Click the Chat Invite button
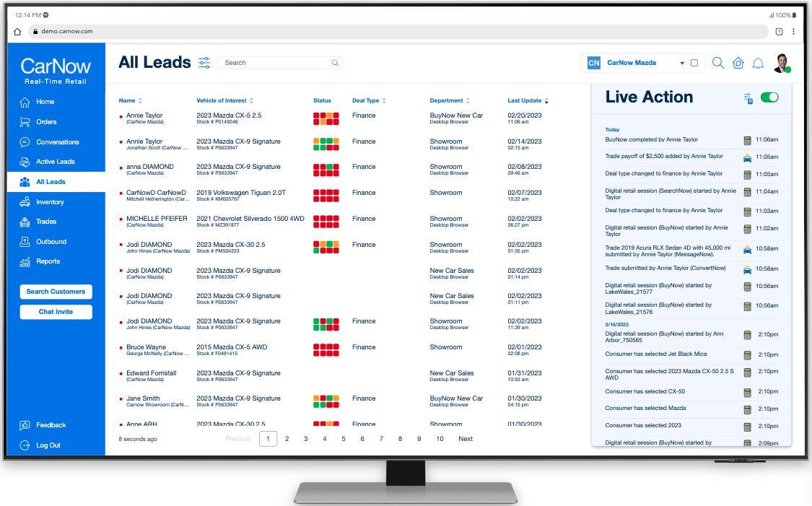Viewport: 812px width, 506px height. 56,312
